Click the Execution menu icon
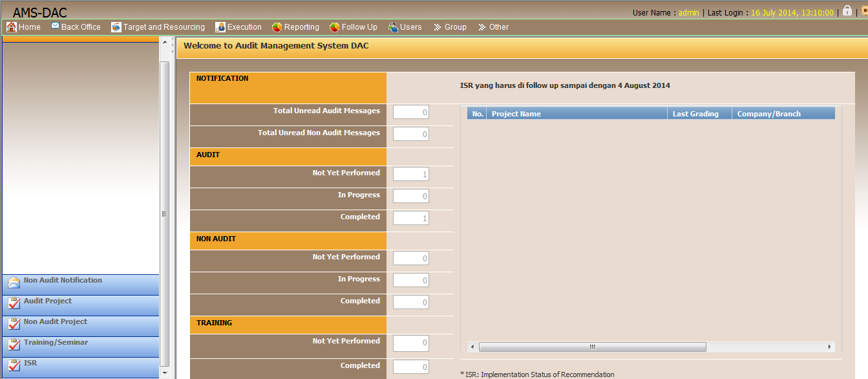This screenshot has height=379, width=868. point(220,27)
